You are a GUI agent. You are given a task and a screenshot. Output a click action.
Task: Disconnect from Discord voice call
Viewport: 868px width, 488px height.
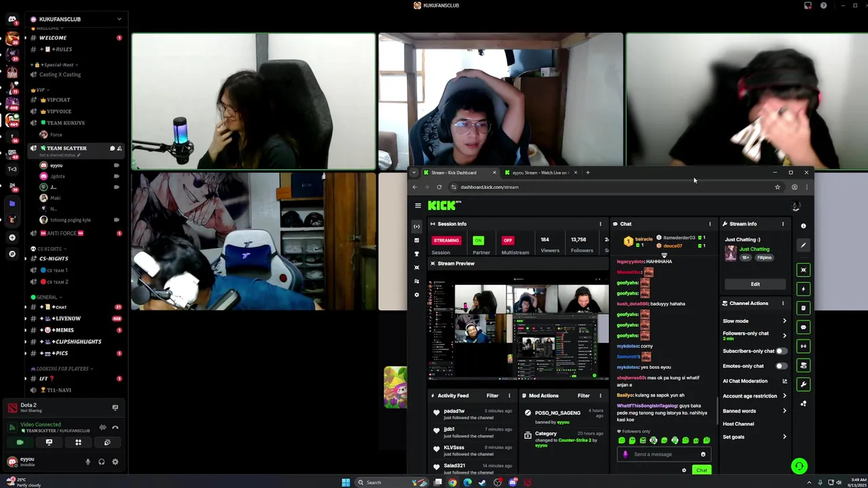pyautogui.click(x=115, y=428)
